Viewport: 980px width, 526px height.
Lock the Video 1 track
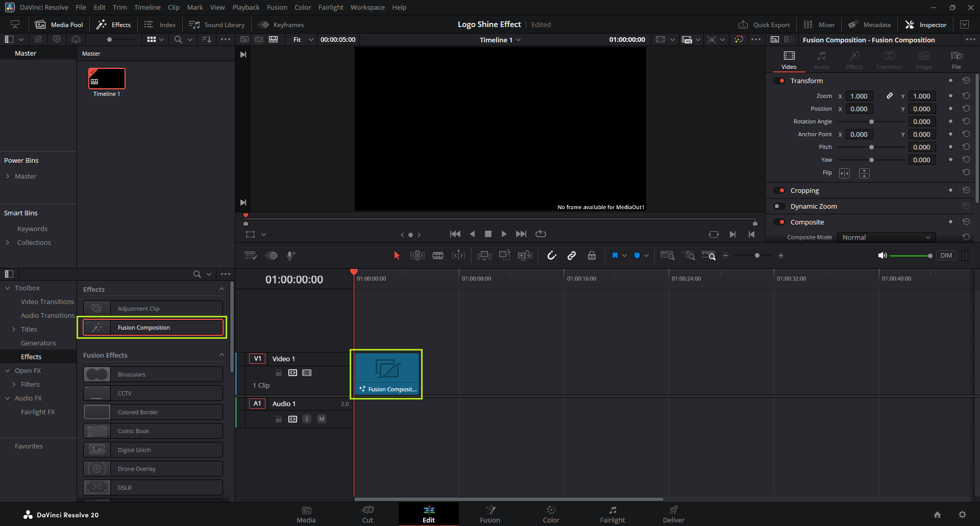point(279,373)
